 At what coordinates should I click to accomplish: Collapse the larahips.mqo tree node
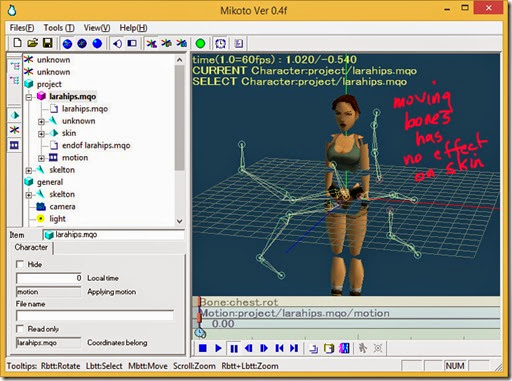(x=29, y=97)
